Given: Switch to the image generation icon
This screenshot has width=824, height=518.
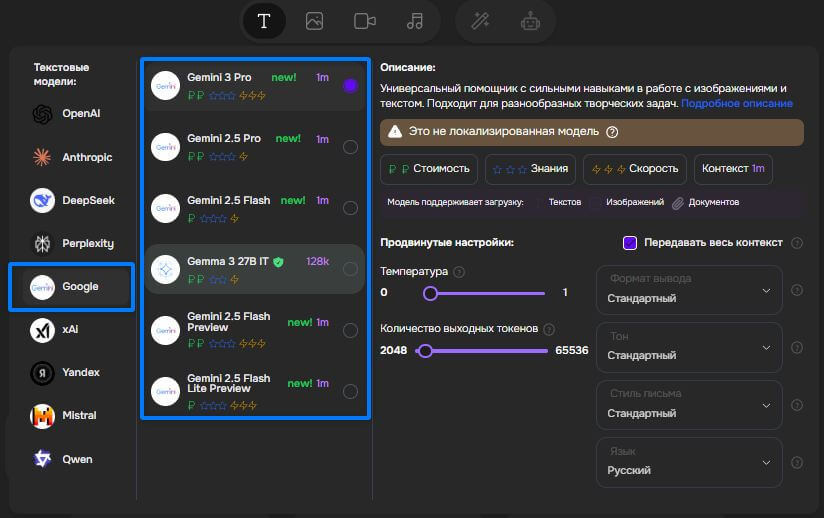Looking at the screenshot, I should [314, 21].
